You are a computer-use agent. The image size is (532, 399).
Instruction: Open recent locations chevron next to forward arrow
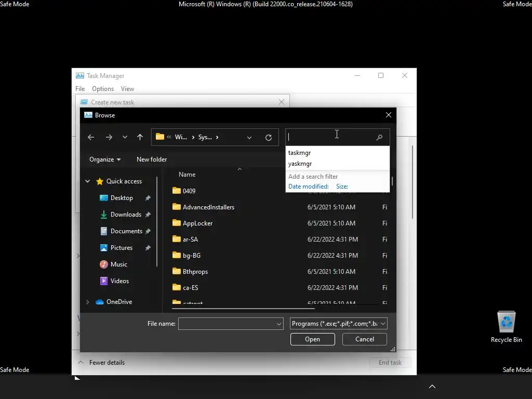(x=125, y=137)
